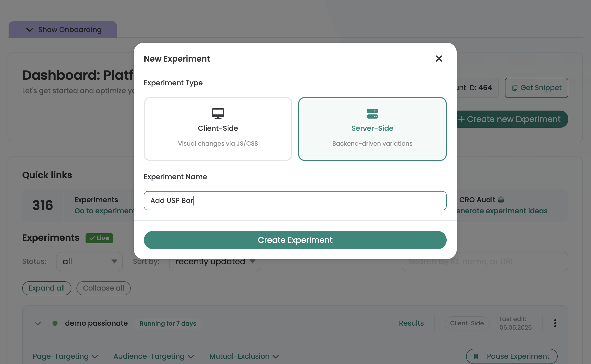Click the Pause Experiment button
Image resolution: width=591 pixels, height=364 pixels.
coord(512,356)
